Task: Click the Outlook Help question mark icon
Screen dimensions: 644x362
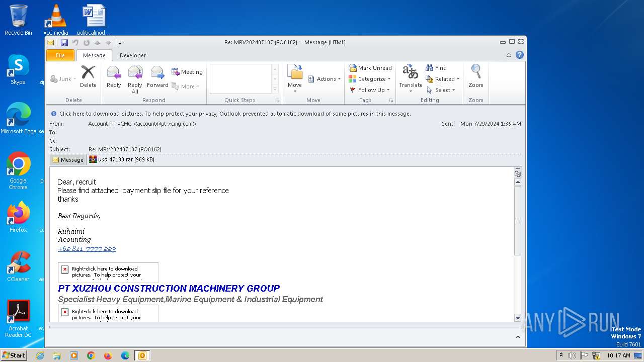Action: (520, 55)
